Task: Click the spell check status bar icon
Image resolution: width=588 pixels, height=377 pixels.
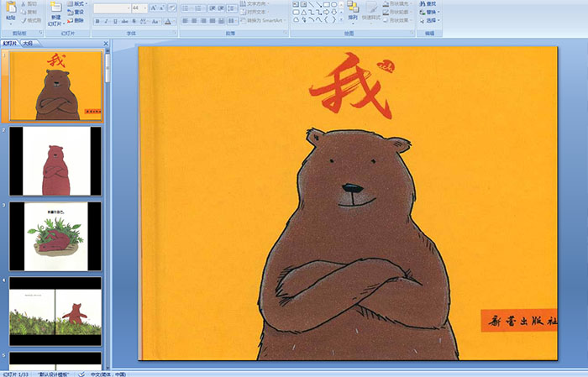Action: point(81,374)
